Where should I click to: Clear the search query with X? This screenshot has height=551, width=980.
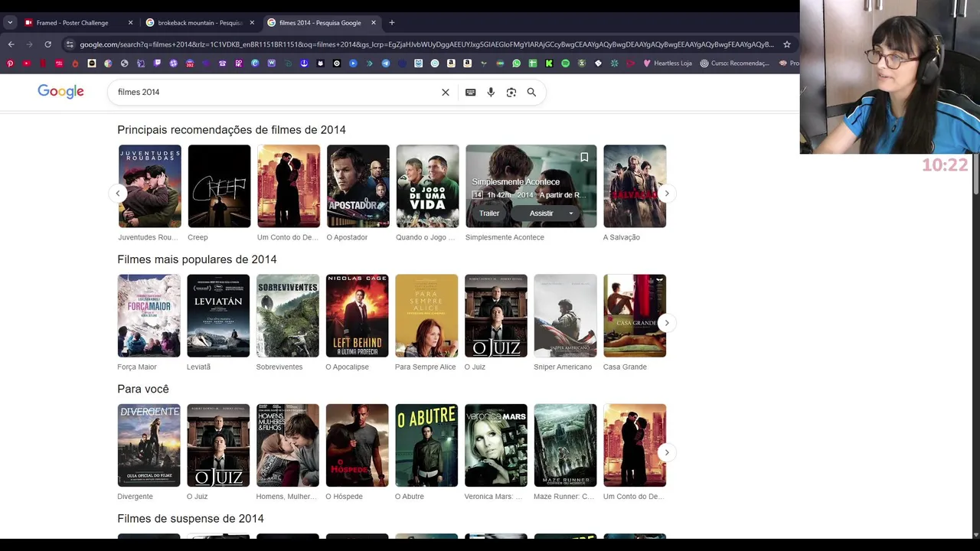(x=446, y=92)
